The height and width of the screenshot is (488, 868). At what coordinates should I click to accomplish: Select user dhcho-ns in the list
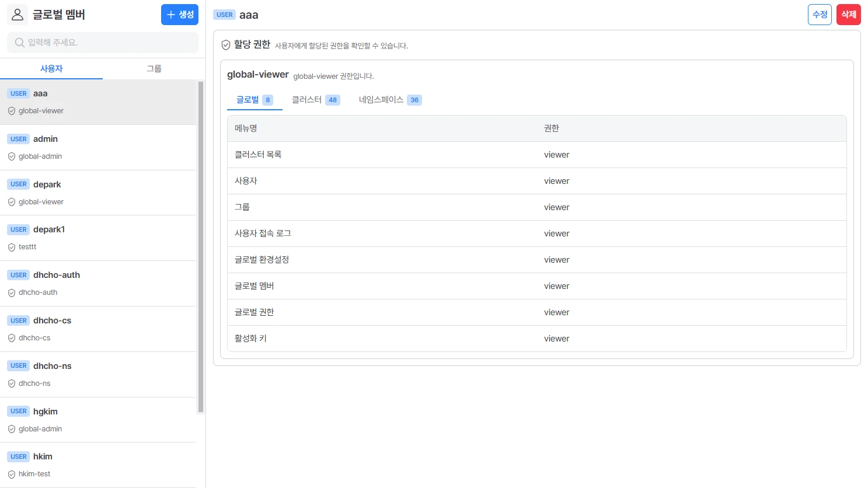coord(98,375)
